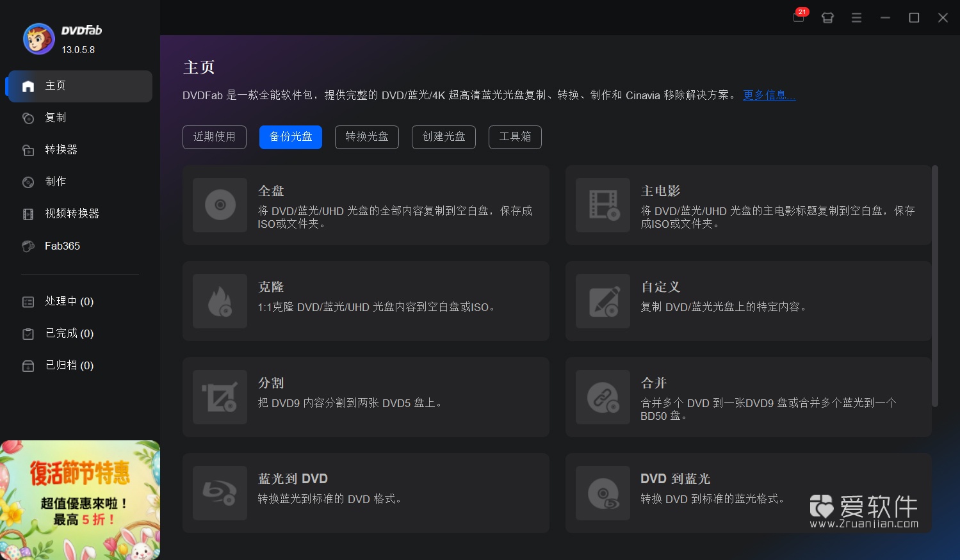Open the 更多信息 link

pyautogui.click(x=769, y=95)
